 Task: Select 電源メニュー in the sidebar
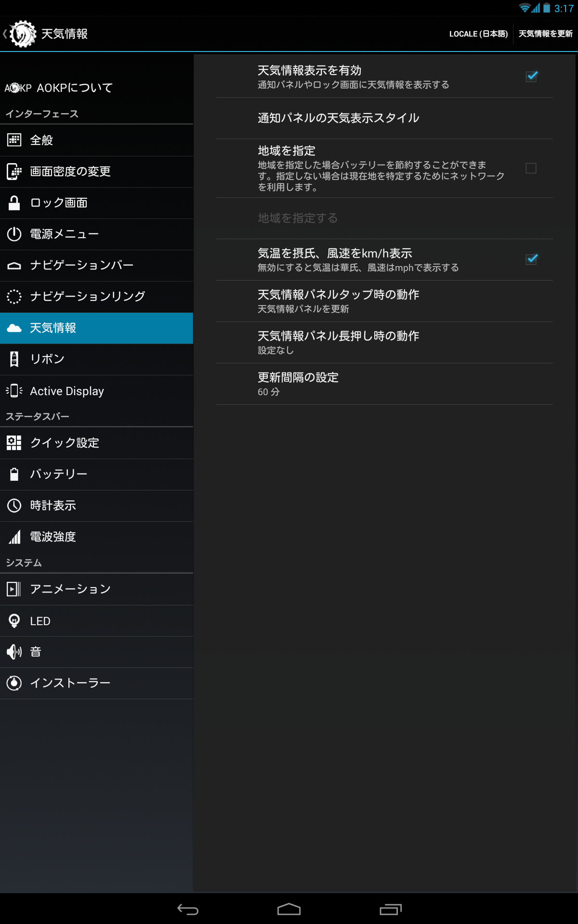pyautogui.click(x=96, y=234)
